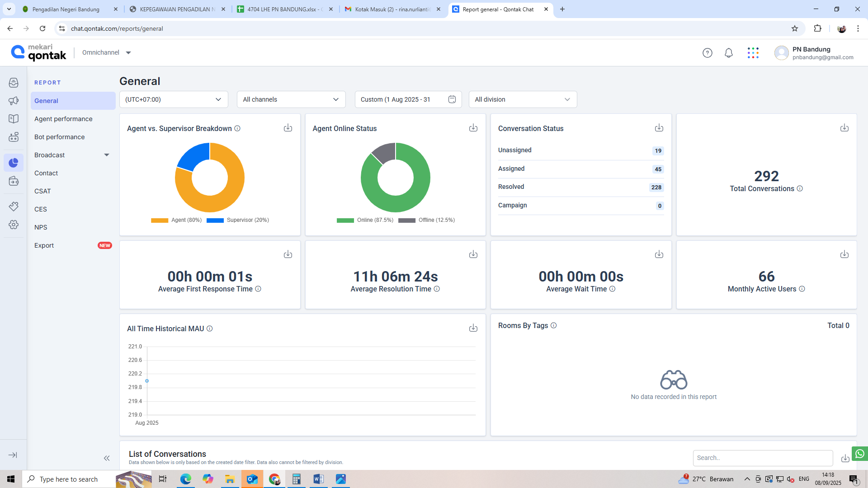Click the notifications bell icon
This screenshot has height=488, width=868.
tap(728, 53)
